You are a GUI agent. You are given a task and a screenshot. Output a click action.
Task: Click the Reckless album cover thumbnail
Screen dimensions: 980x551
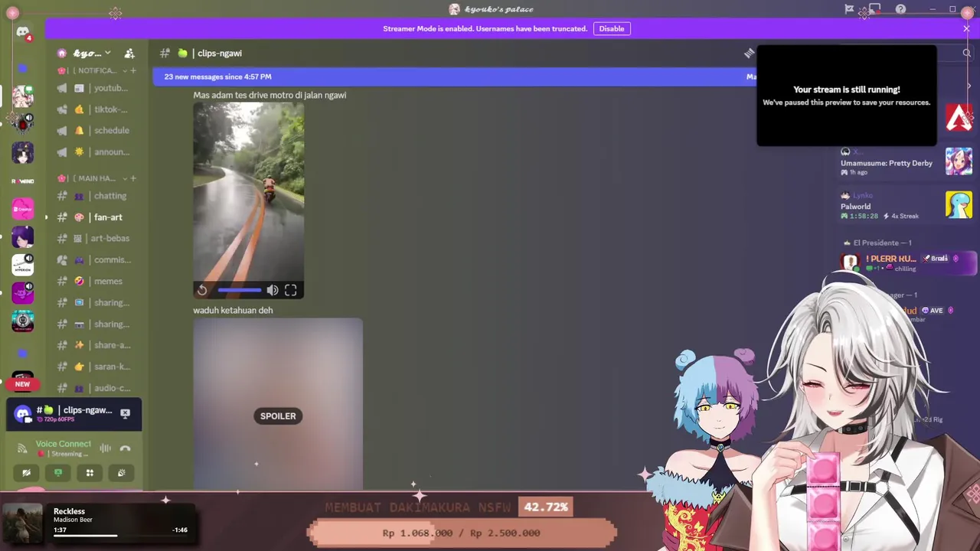pyautogui.click(x=23, y=523)
